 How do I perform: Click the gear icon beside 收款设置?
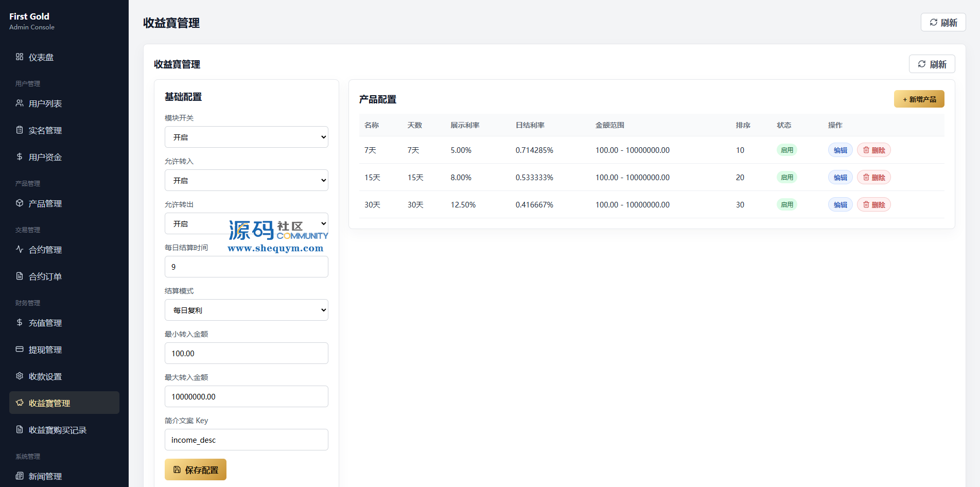tap(20, 376)
